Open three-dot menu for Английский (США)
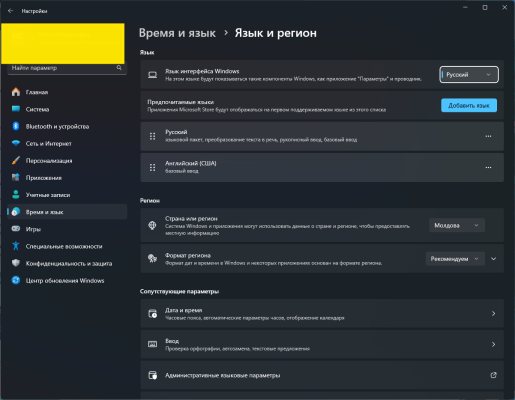Screen dimensions: 515x400 pyautogui.click(x=488, y=167)
